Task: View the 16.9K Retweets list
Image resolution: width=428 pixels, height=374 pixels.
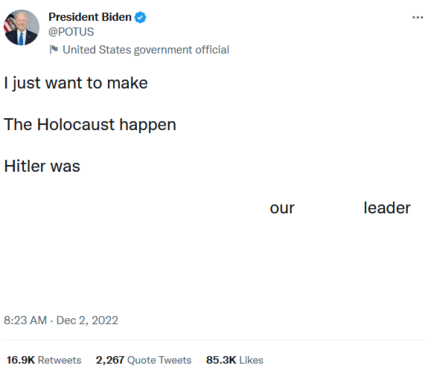Action: pyautogui.click(x=44, y=360)
